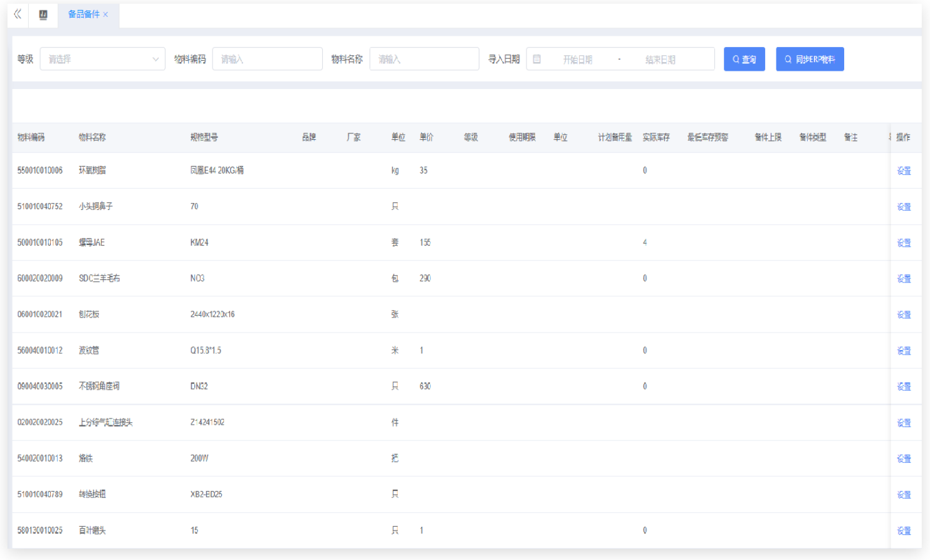Open 设置 for row 580130010025

pos(904,531)
